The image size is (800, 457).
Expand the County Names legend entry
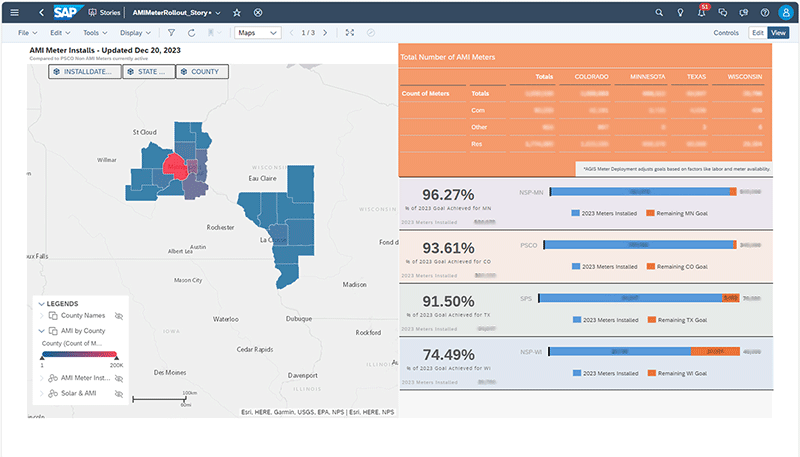point(41,315)
